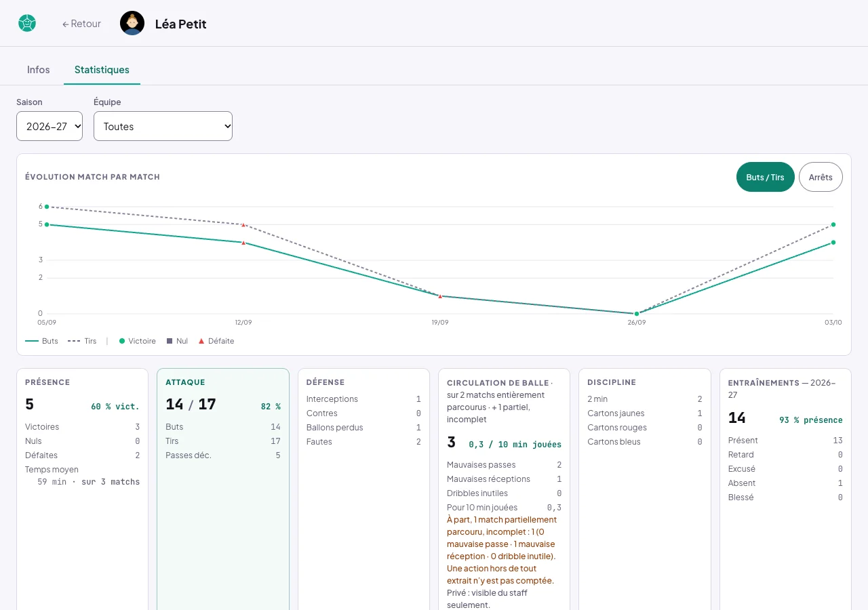Open the Saison dropdown showing 2026-27
This screenshot has height=610, width=868.
[50, 126]
